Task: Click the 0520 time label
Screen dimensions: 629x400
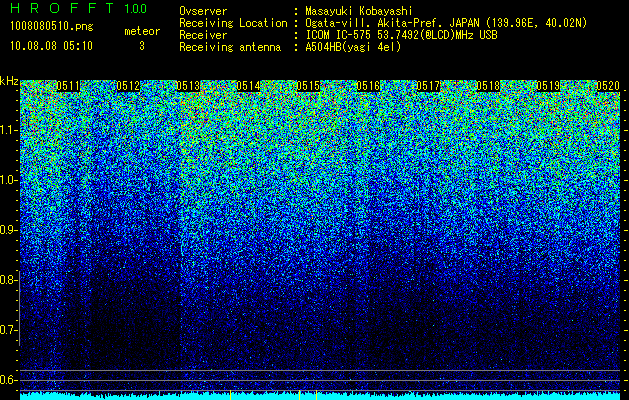Action: pyautogui.click(x=608, y=86)
